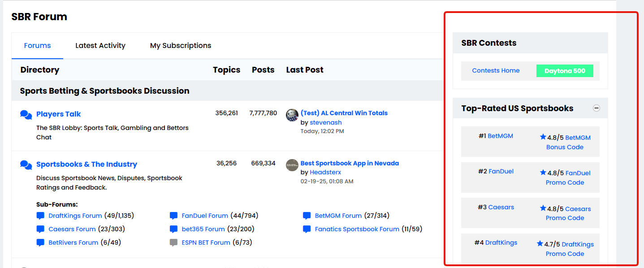Open the bet365 Forum link
This screenshot has height=268, width=644.
pyautogui.click(x=203, y=229)
